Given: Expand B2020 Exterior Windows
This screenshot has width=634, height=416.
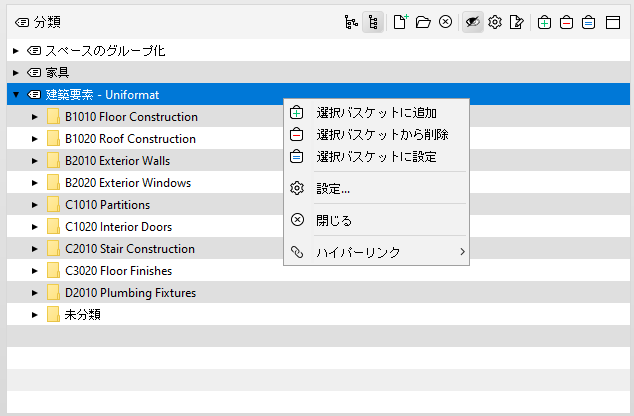Looking at the screenshot, I should (x=35, y=183).
